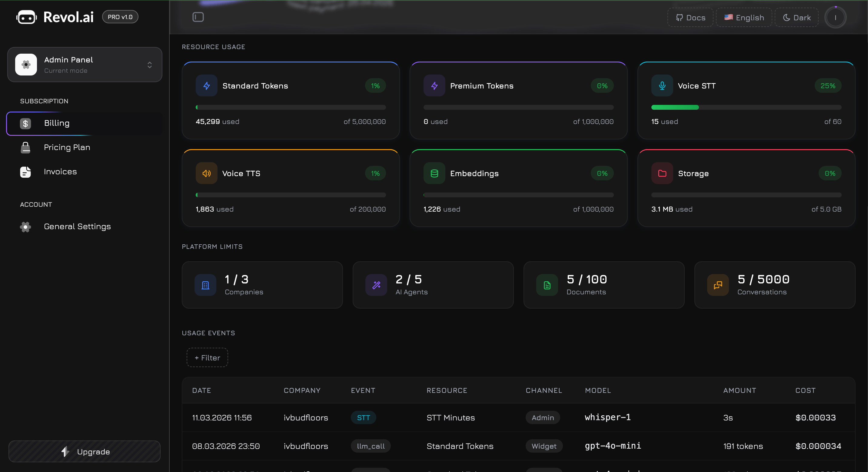The width and height of the screenshot is (868, 472).
Task: Toggle the sidebar collapse icon
Action: point(198,17)
